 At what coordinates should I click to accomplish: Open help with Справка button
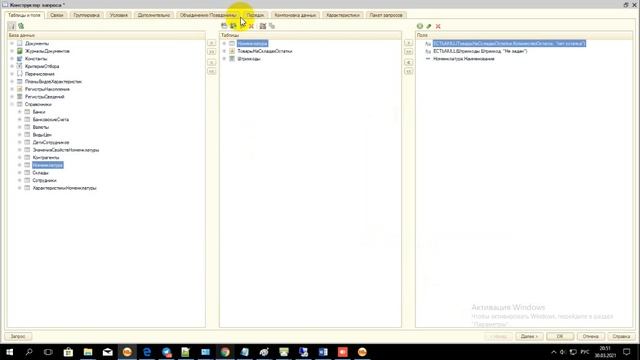tap(621, 336)
